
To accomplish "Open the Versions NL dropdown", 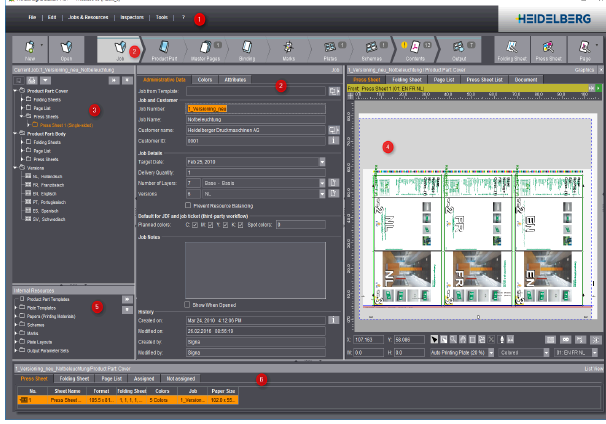I will click(322, 194).
